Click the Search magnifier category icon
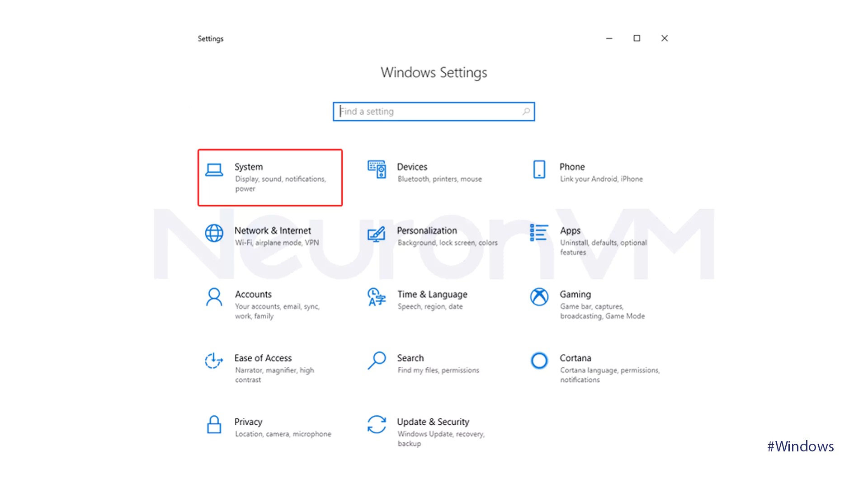 click(376, 361)
